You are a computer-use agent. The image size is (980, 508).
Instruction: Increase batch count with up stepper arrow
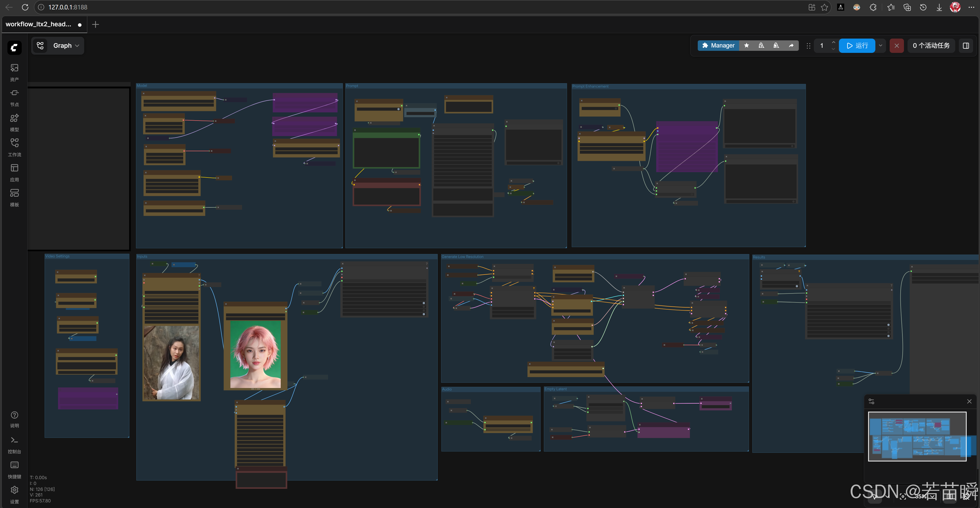(x=834, y=42)
